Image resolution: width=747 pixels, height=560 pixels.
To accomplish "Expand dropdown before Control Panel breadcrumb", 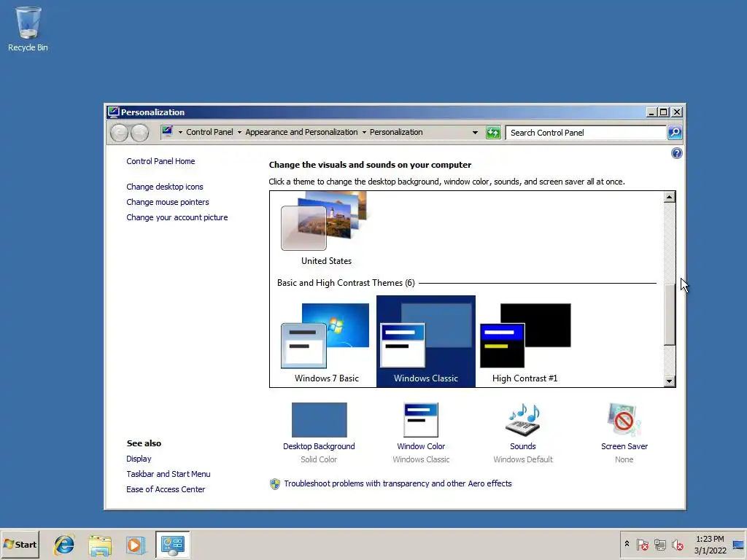I will [x=181, y=133].
